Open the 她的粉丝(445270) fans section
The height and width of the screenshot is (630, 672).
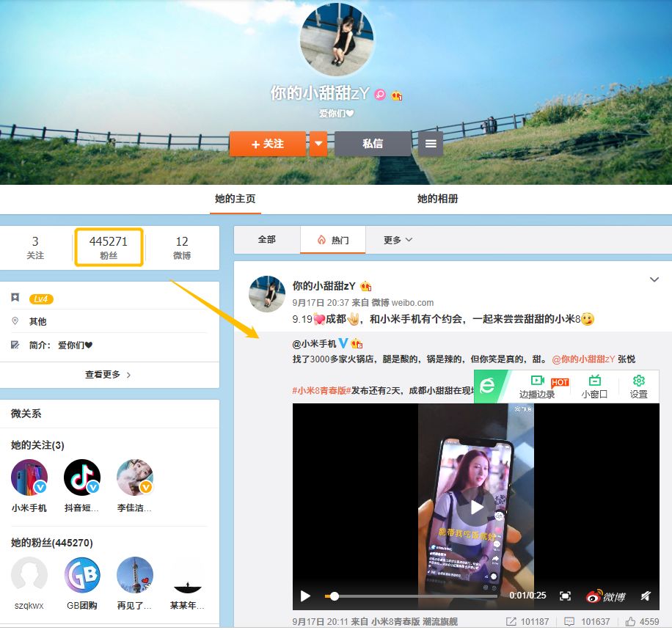[x=52, y=543]
